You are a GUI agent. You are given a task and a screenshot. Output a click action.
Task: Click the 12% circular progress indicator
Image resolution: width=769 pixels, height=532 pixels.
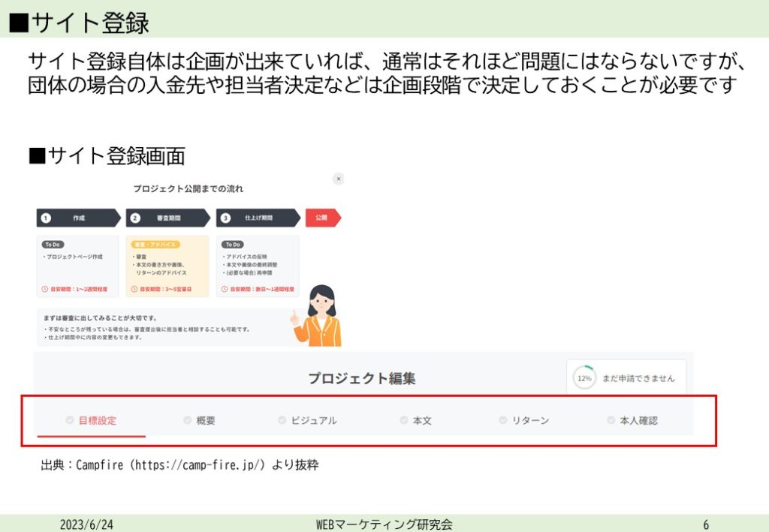583,377
